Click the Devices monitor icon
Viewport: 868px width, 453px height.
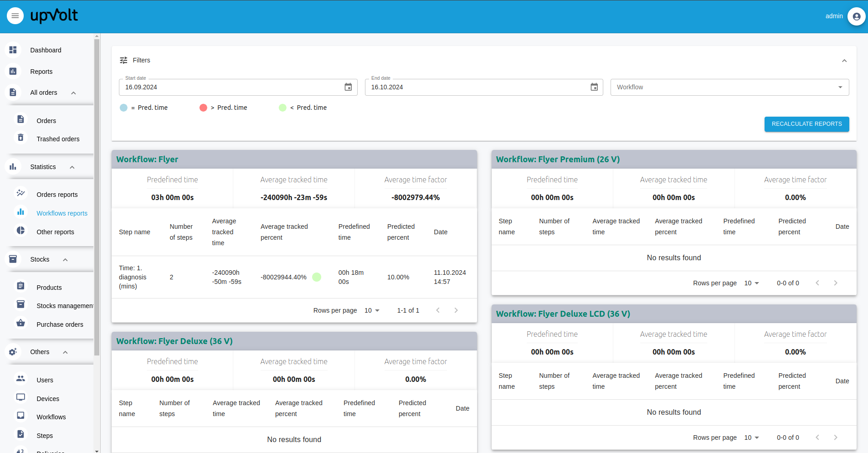click(21, 397)
